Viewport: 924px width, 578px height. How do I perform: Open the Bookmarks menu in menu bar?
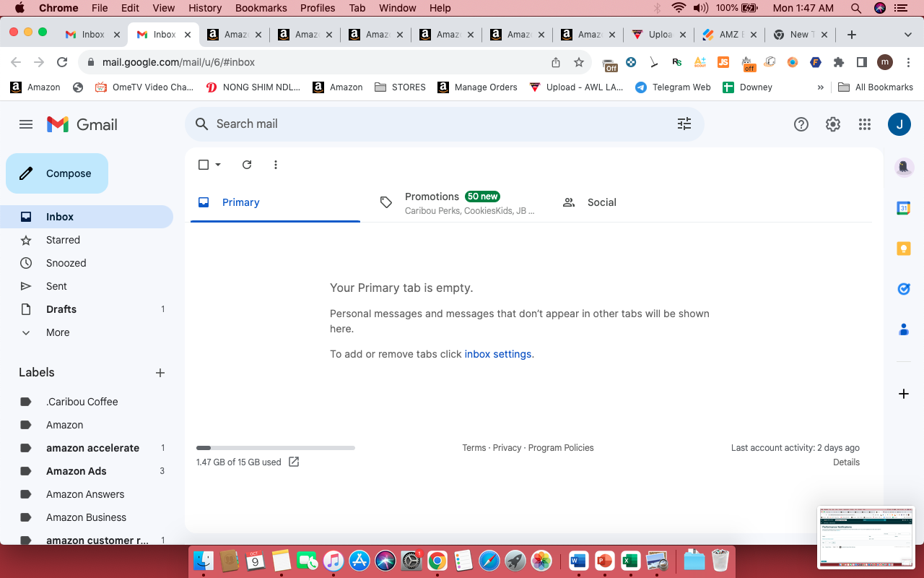pos(261,8)
